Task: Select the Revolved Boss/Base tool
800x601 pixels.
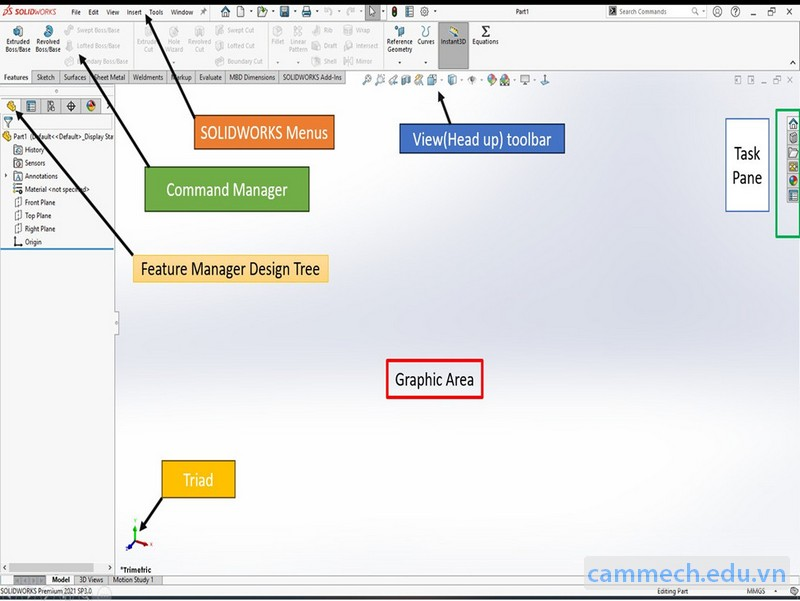Action: (x=48, y=40)
